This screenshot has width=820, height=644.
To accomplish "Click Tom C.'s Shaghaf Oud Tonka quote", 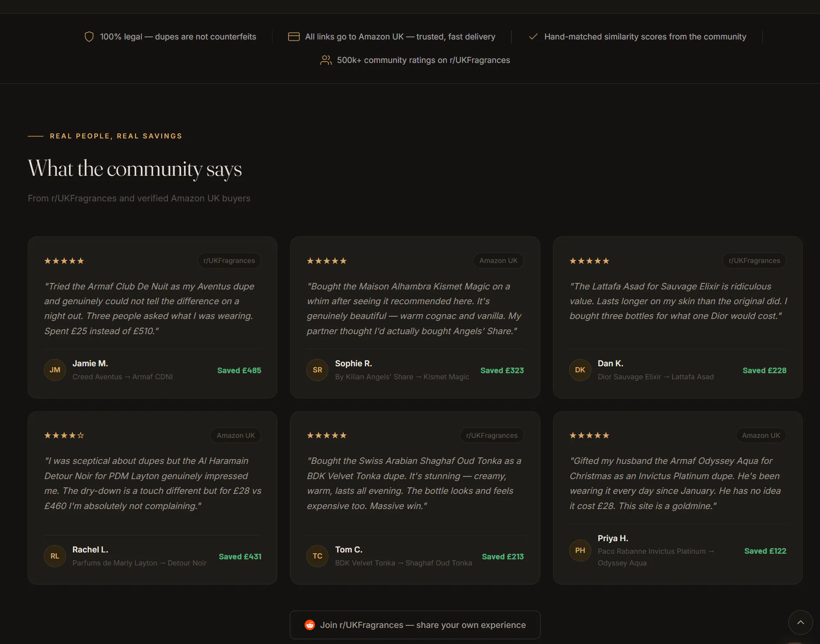I will pos(414,483).
